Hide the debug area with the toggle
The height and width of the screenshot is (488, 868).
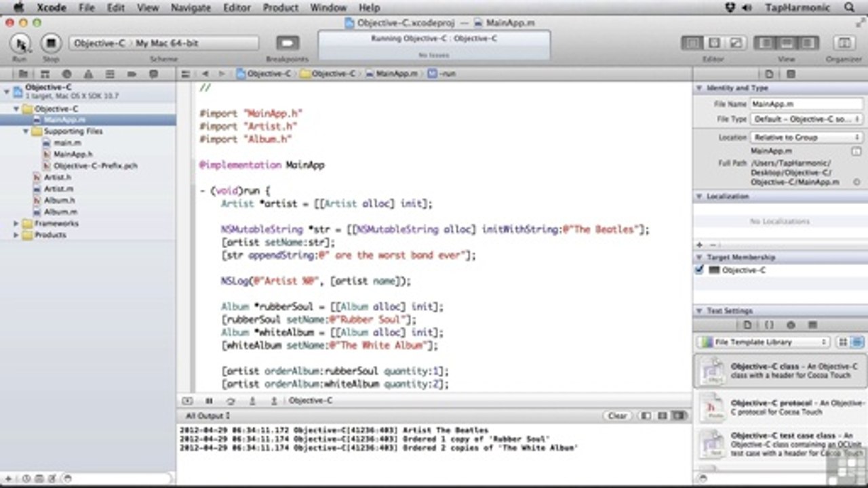tap(187, 401)
